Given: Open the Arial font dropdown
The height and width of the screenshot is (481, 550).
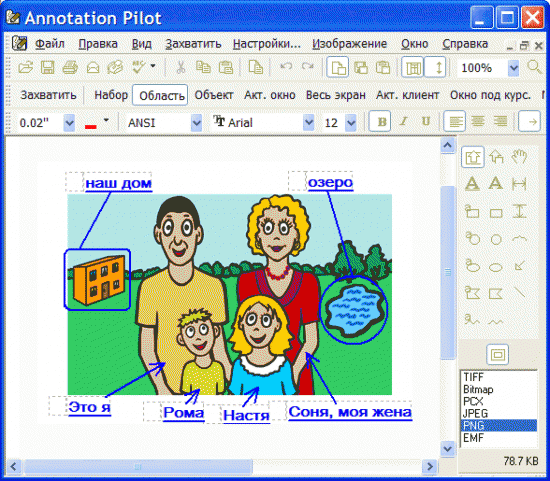Looking at the screenshot, I should click(x=309, y=122).
